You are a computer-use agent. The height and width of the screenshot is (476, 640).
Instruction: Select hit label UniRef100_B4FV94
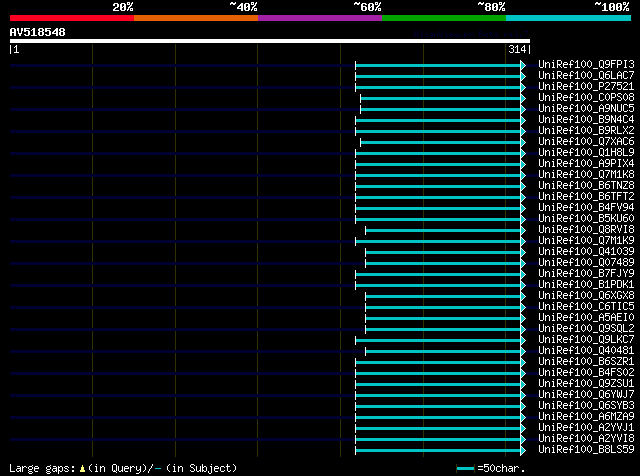coord(586,207)
